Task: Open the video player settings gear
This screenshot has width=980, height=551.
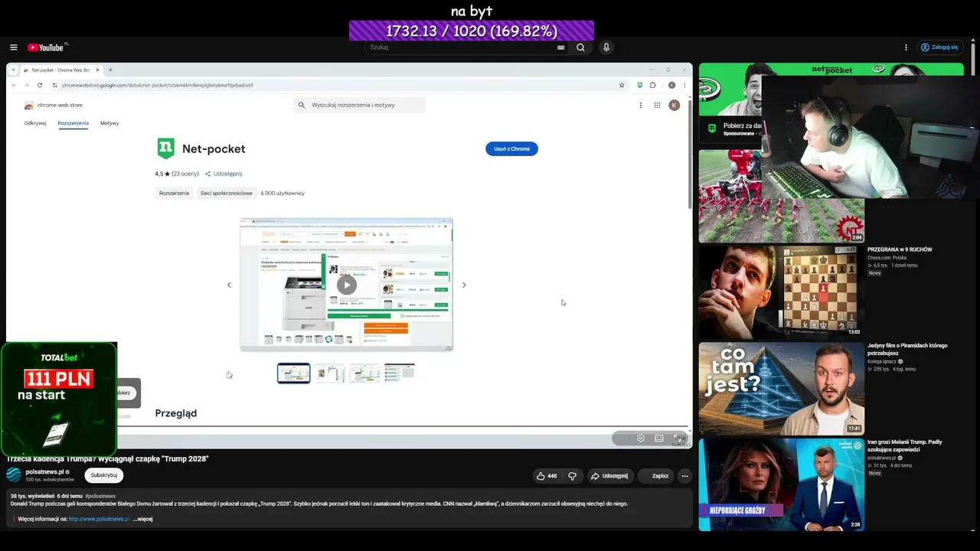Action: point(641,439)
